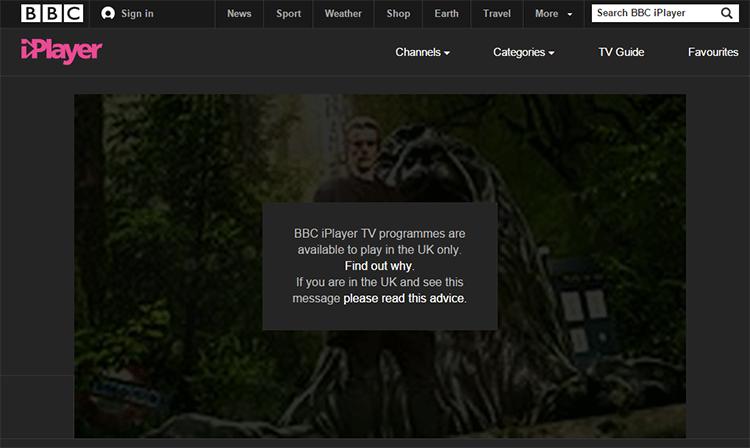Click the Sign in account icon
Image resolution: width=750 pixels, height=448 pixels.
(x=108, y=13)
